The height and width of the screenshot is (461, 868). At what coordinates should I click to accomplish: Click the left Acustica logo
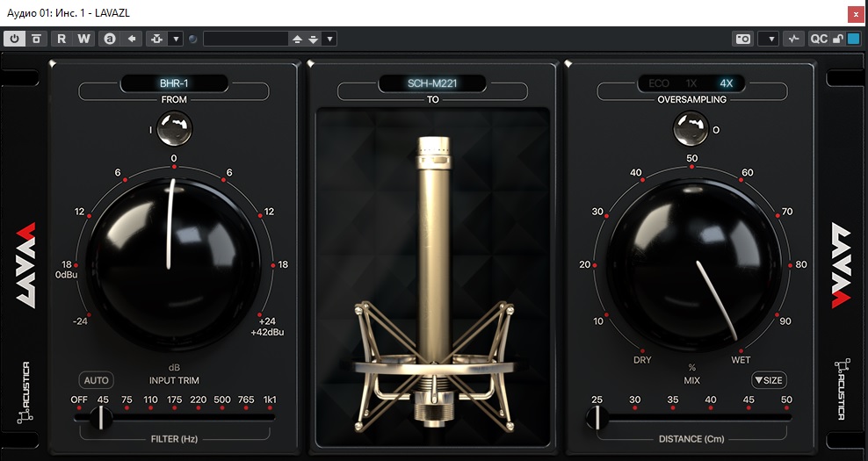(x=24, y=393)
